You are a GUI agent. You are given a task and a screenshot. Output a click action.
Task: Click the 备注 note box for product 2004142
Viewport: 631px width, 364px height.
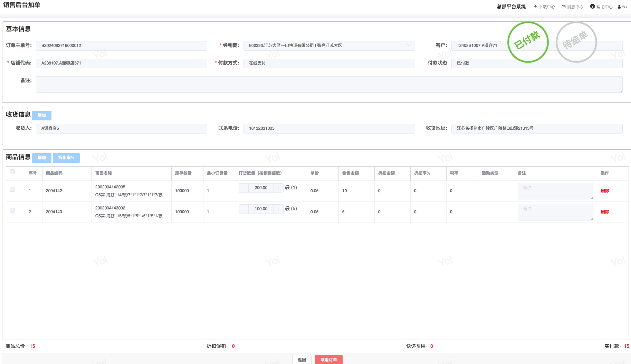[x=555, y=191]
